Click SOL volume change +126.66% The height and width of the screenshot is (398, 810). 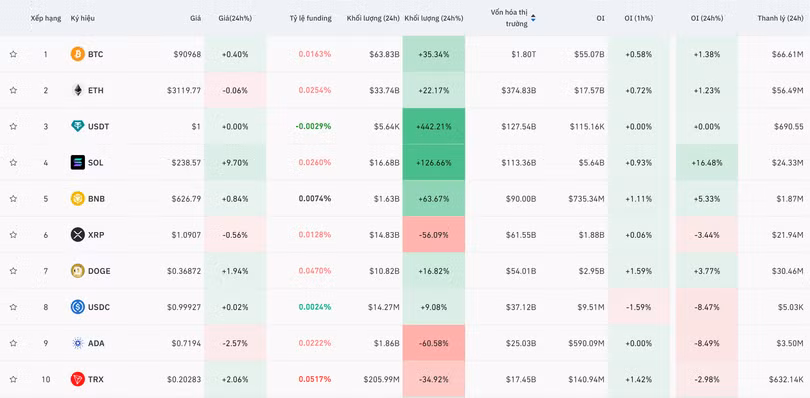tap(434, 162)
